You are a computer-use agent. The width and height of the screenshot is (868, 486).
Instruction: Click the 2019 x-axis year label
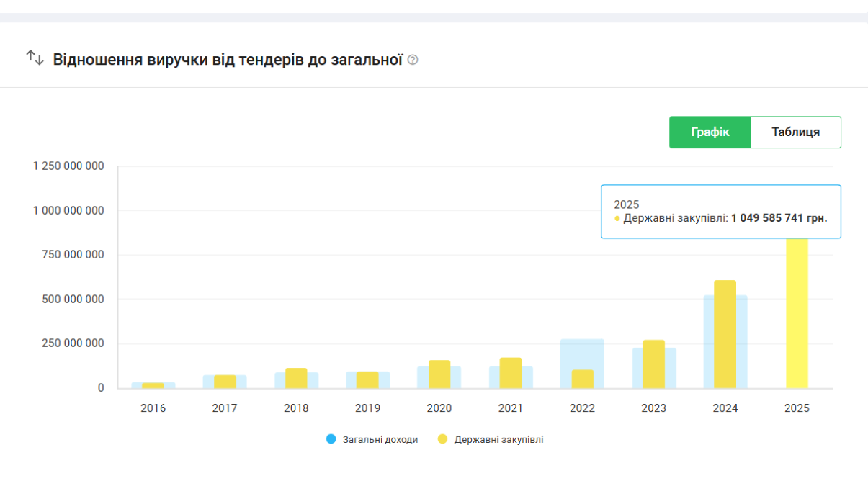(367, 408)
